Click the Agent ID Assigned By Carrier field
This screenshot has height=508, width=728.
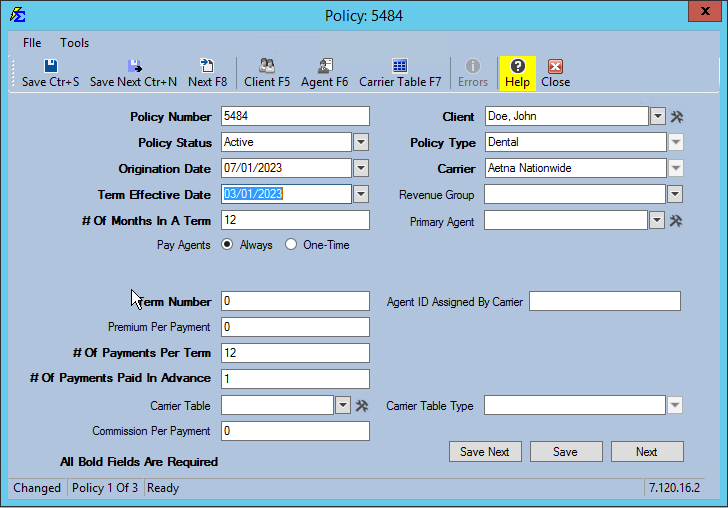point(605,301)
